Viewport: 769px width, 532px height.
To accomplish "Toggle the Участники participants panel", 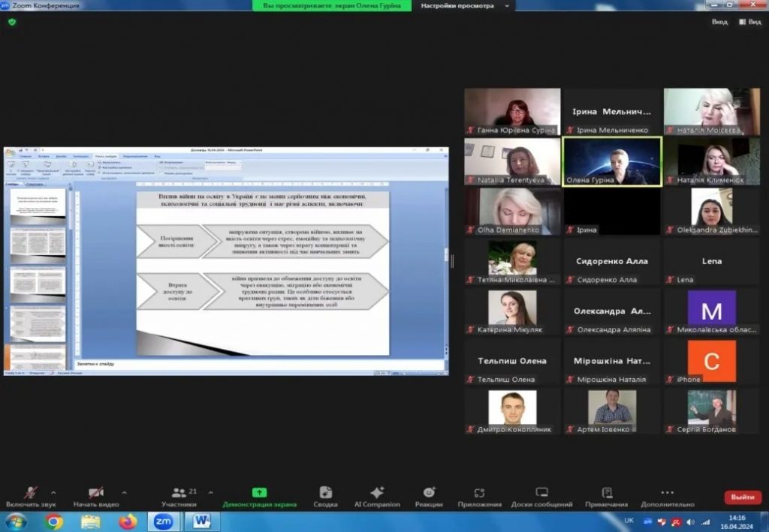I will tap(179, 493).
